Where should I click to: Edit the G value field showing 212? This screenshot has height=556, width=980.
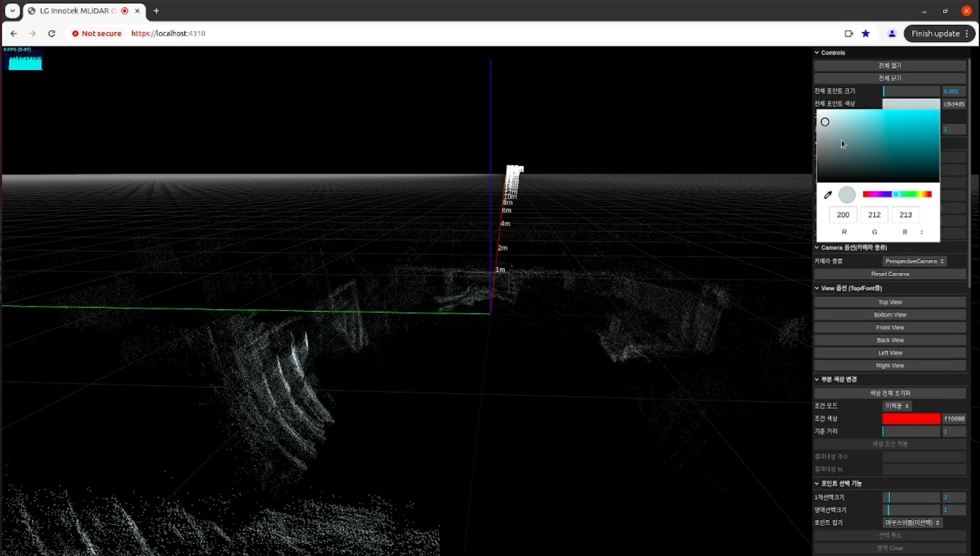tap(874, 215)
